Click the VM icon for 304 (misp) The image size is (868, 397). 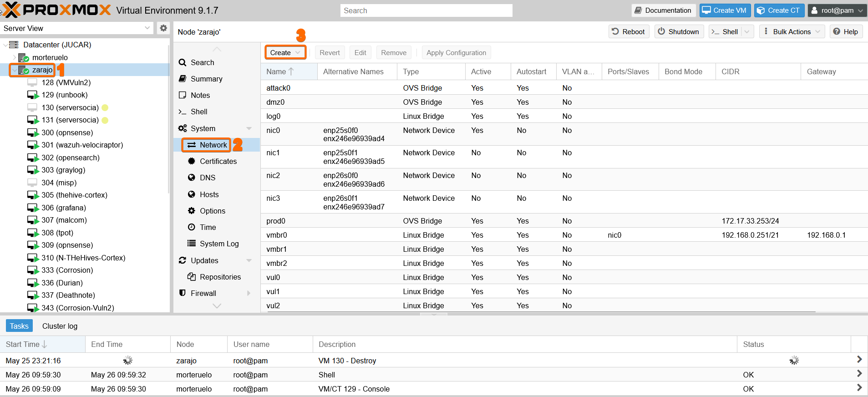tap(32, 183)
